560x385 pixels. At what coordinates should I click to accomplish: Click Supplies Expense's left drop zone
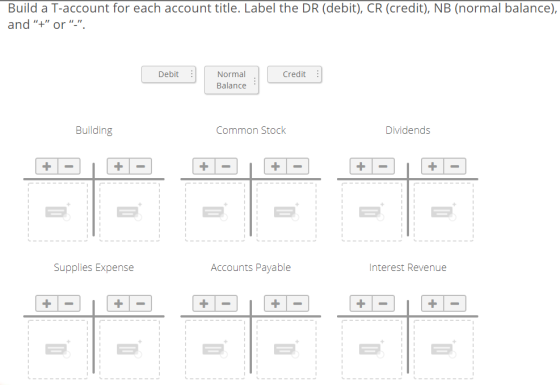click(x=58, y=349)
